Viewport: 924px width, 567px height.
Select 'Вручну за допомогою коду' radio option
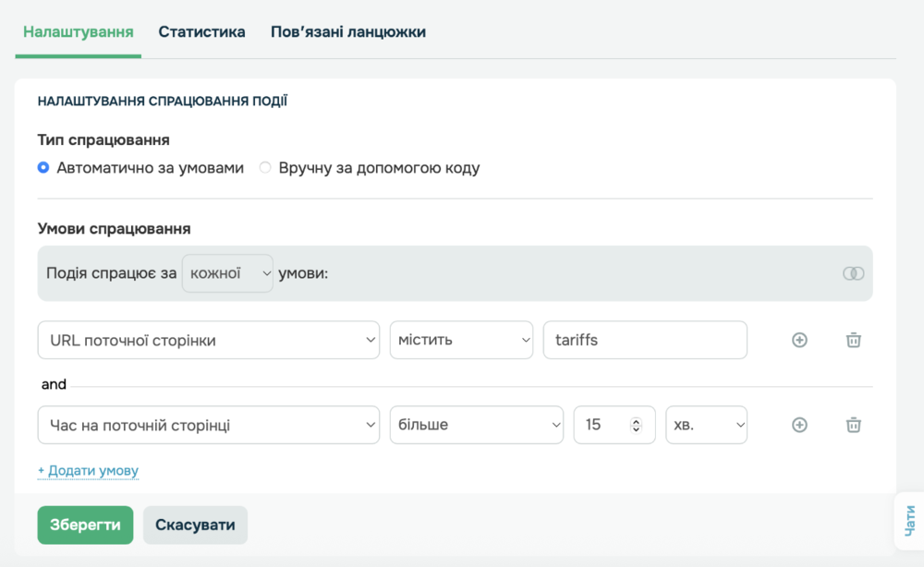coord(265,168)
